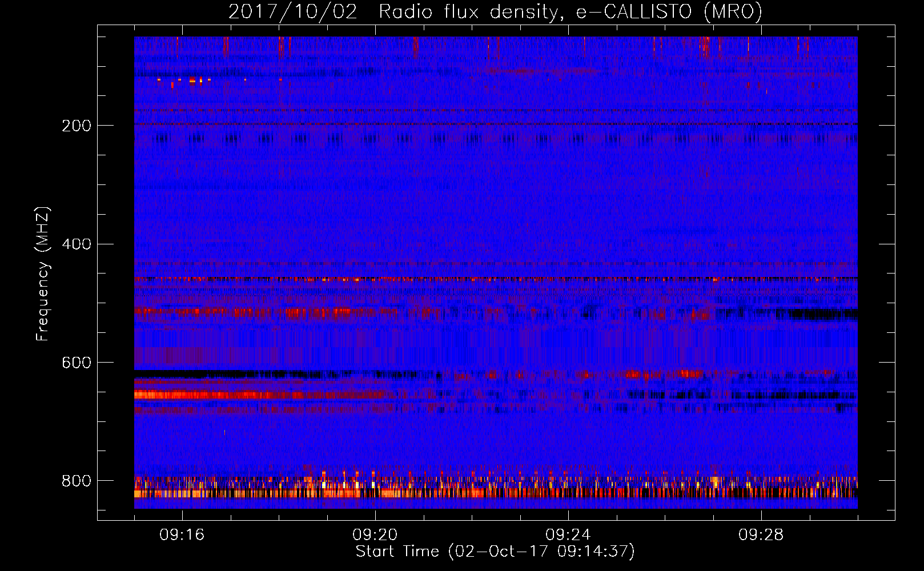Click the 09:28 time tick label
924x571 pixels.
click(761, 534)
